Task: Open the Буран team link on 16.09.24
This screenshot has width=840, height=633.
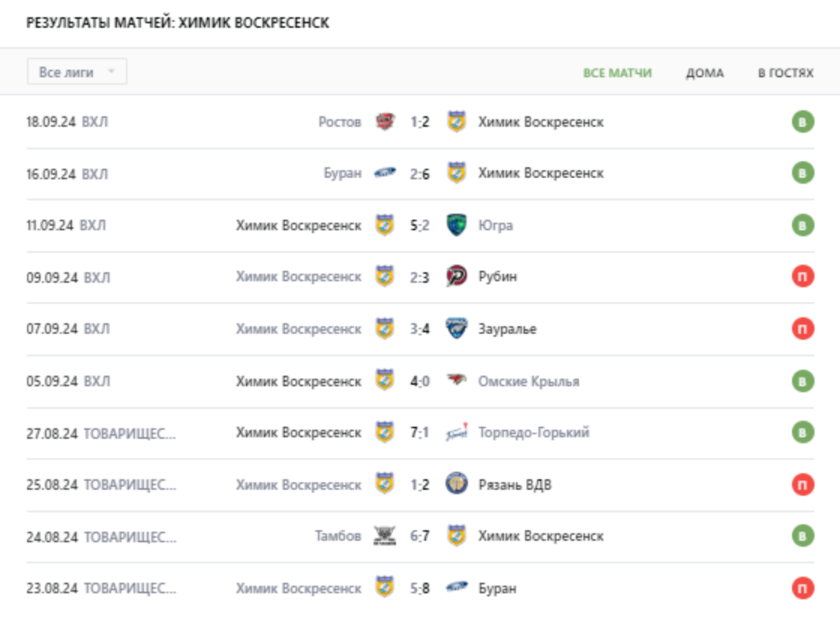Action: [343, 172]
